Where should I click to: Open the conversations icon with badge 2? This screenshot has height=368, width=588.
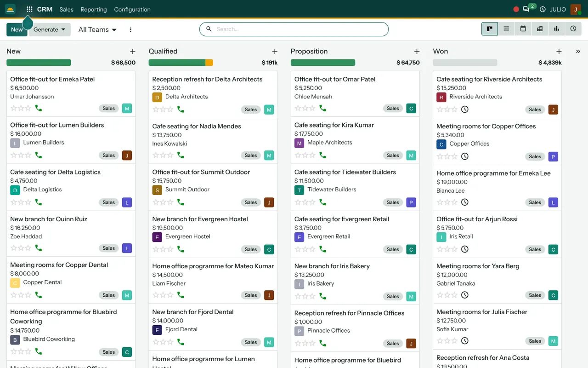pyautogui.click(x=526, y=9)
